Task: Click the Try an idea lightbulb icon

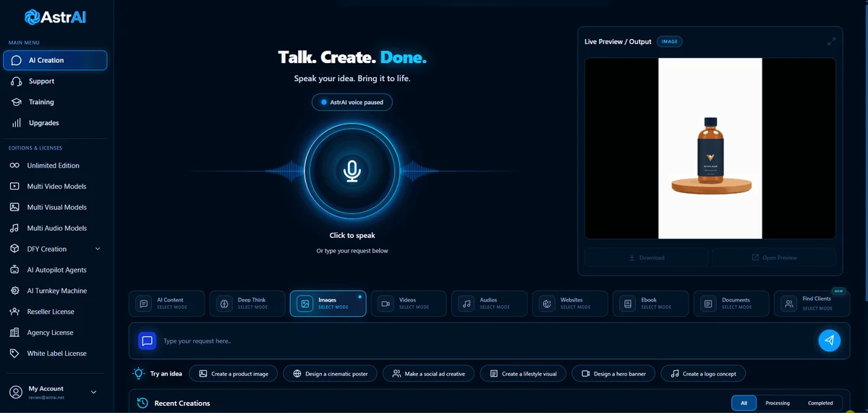Action: click(138, 374)
